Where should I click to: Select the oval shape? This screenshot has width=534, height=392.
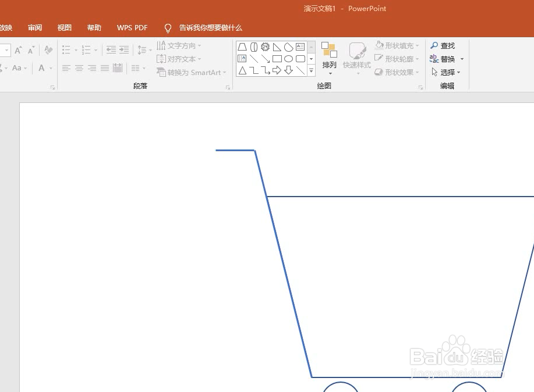tap(288, 59)
